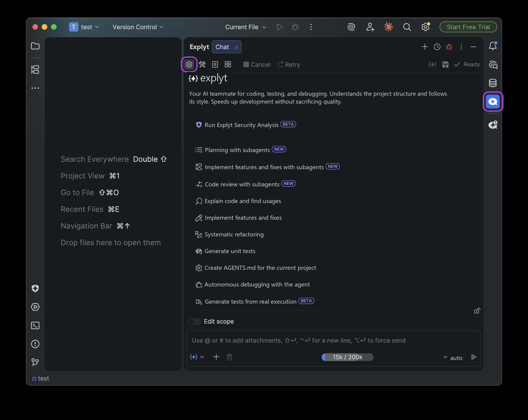Choose Generate unit tests suggestion
The width and height of the screenshot is (528, 420).
click(225, 251)
